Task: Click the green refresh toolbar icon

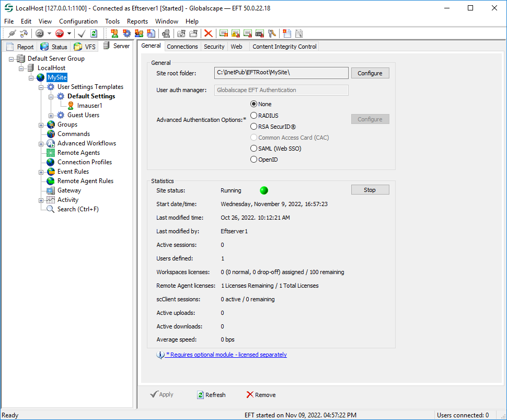Action: pos(94,33)
